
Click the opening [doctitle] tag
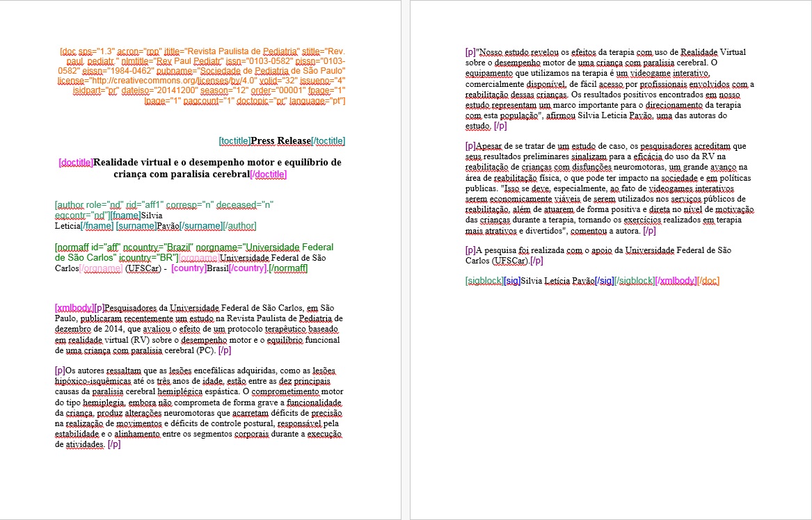coord(76,163)
